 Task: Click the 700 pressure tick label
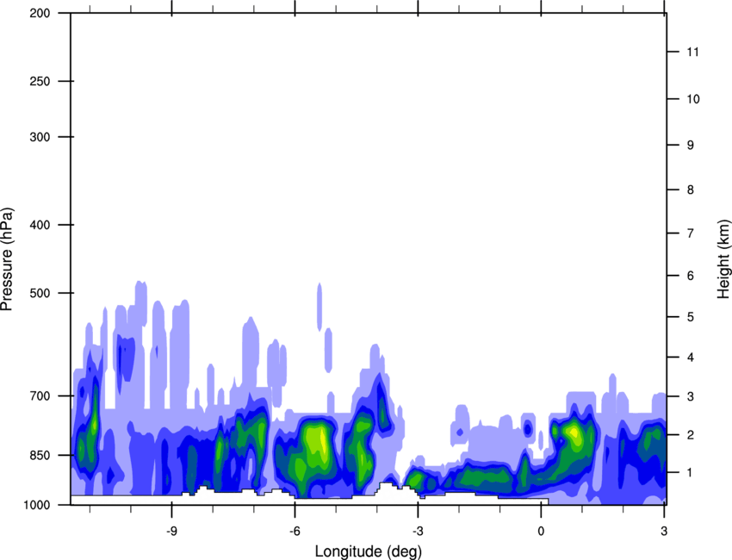[x=40, y=395]
